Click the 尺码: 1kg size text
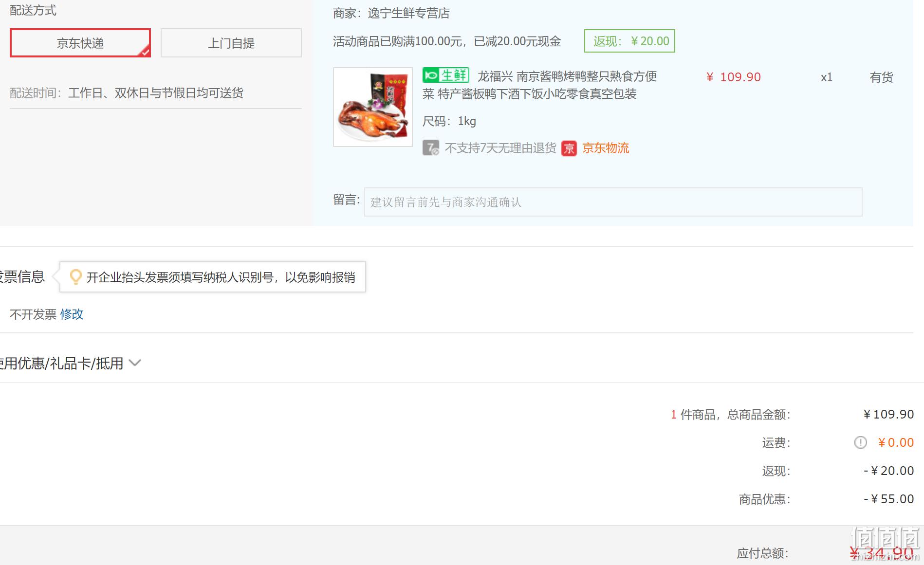The image size is (924, 565). [449, 121]
